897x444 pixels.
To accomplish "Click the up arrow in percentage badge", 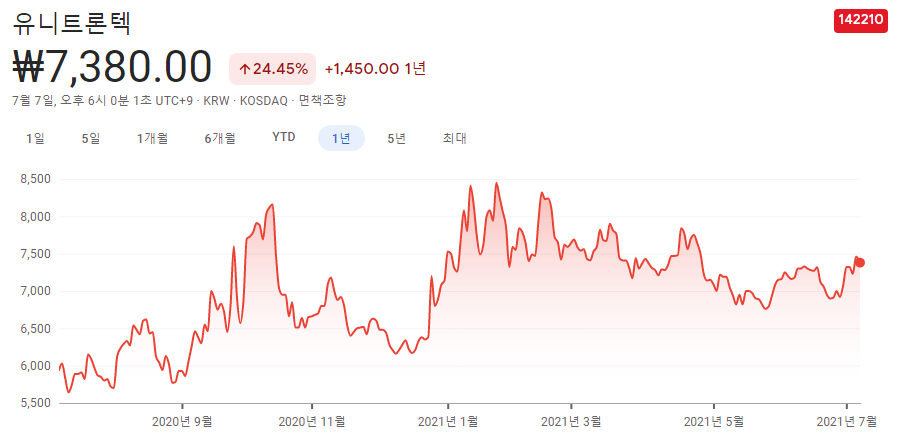I will click(245, 70).
